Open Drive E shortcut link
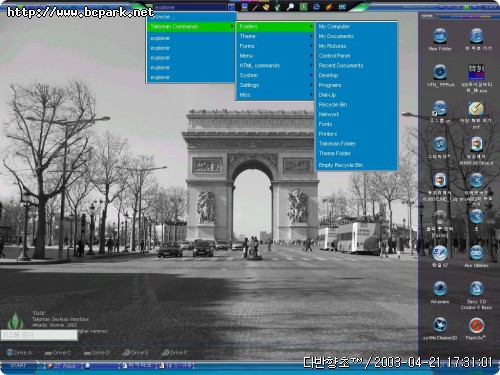The image size is (500, 375). coord(136,353)
